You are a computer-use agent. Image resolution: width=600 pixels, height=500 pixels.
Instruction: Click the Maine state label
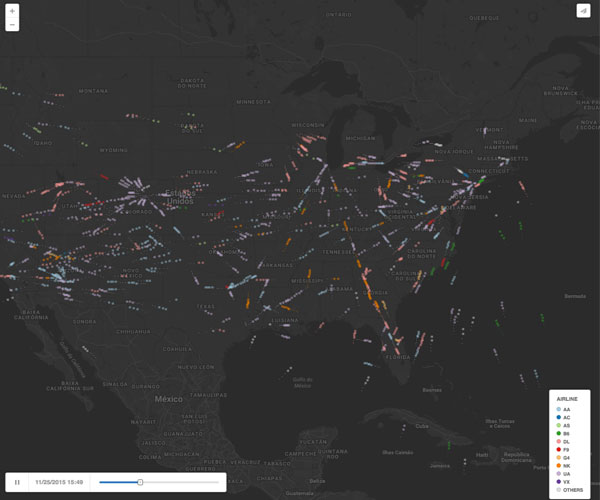[528, 120]
